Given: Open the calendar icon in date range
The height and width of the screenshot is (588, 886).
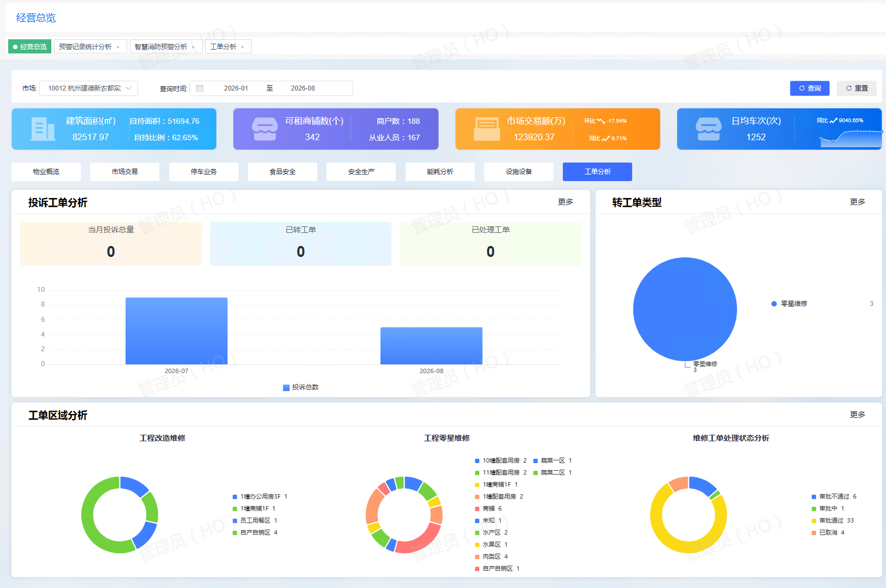Looking at the screenshot, I should (x=200, y=88).
